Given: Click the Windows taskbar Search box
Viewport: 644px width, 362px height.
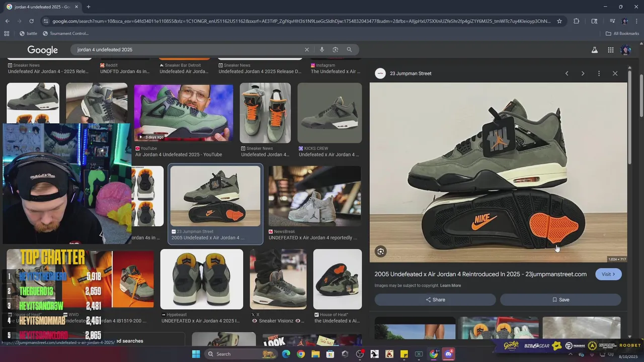Looking at the screenshot, I should [x=242, y=354].
